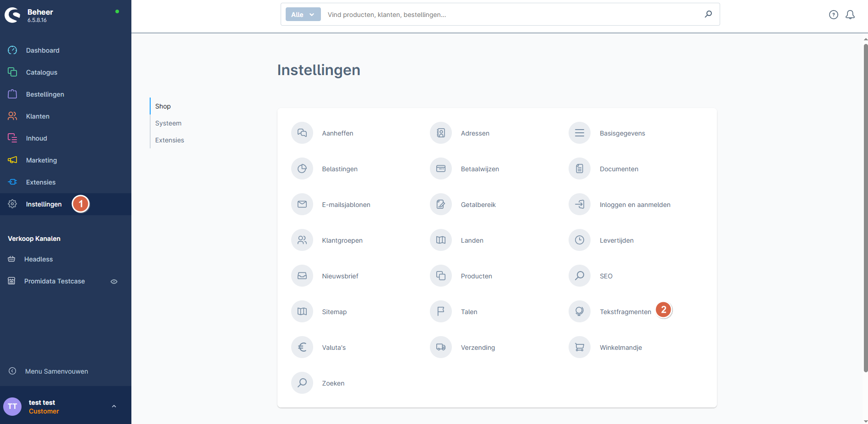Screen dimensions: 868x424
Task: Open the Inloggen en aanmelden settings link
Action: pos(635,205)
